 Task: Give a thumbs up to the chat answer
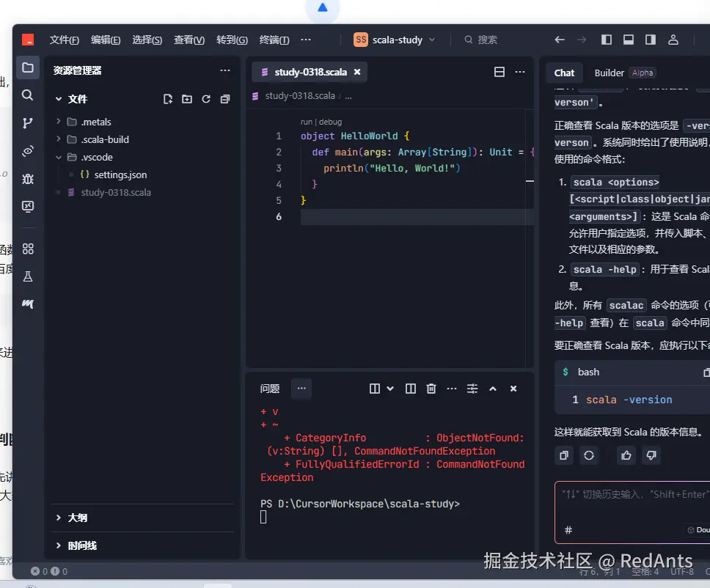(626, 455)
